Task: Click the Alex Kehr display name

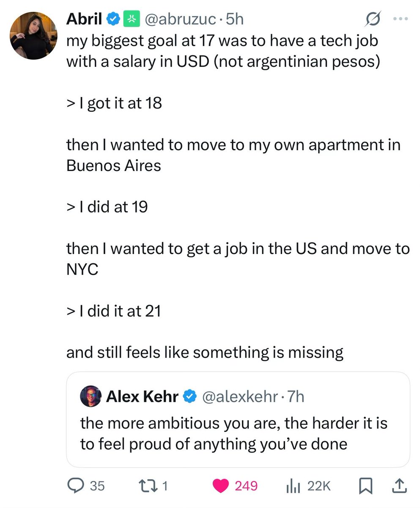Action: pos(142,397)
